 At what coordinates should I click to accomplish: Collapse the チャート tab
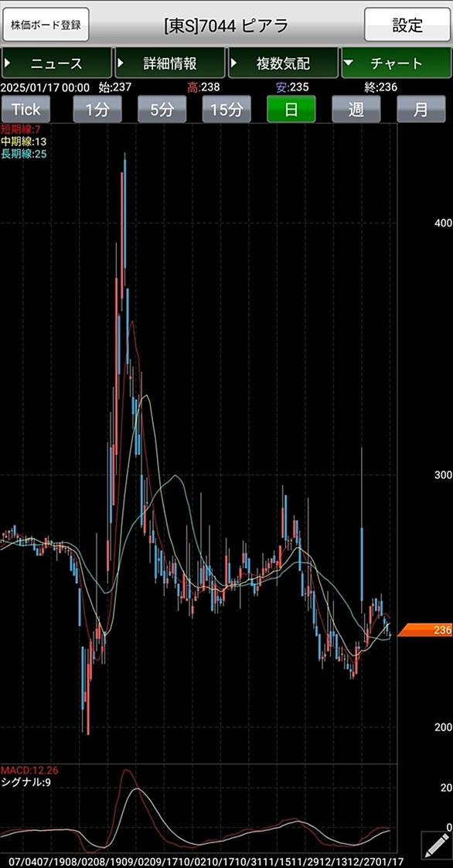[x=397, y=63]
